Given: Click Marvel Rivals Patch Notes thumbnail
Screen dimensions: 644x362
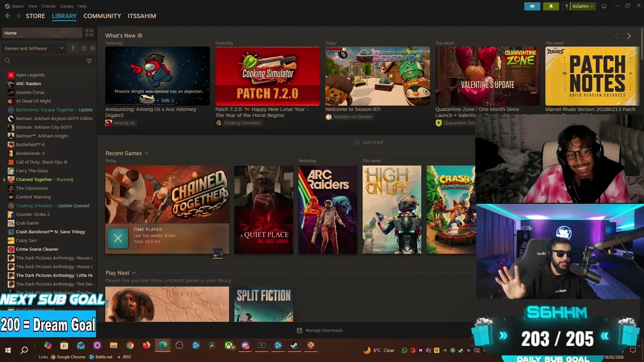Looking at the screenshot, I should [x=592, y=76].
